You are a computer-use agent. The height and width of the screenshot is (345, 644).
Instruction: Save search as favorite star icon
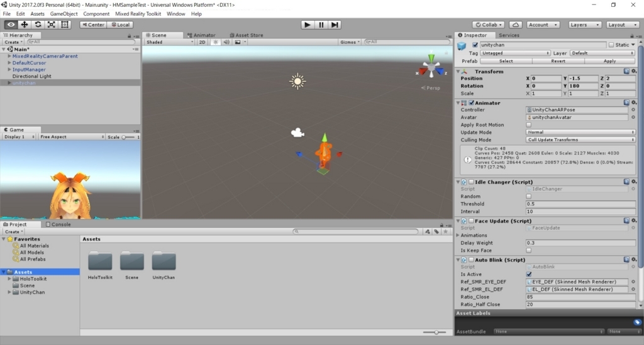(445, 231)
